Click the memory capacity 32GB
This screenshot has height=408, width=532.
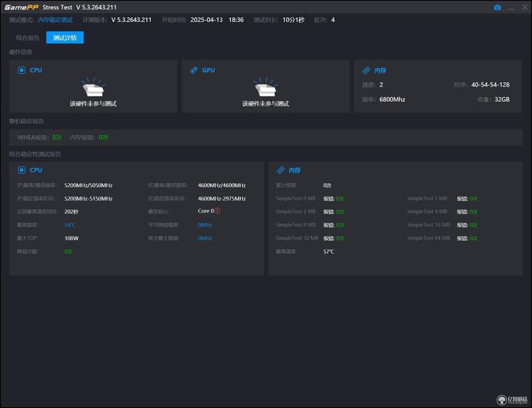tap(502, 100)
